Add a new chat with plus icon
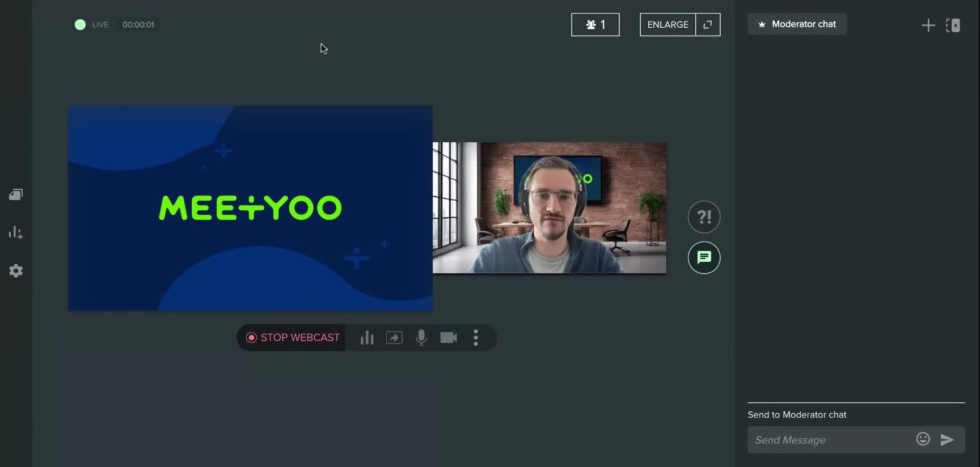The height and width of the screenshot is (467, 980). pos(928,26)
